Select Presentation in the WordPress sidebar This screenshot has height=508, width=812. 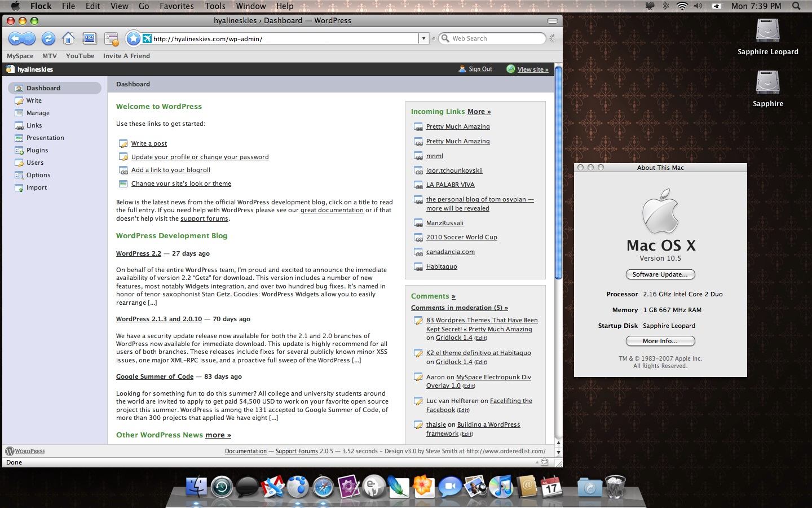[45, 138]
